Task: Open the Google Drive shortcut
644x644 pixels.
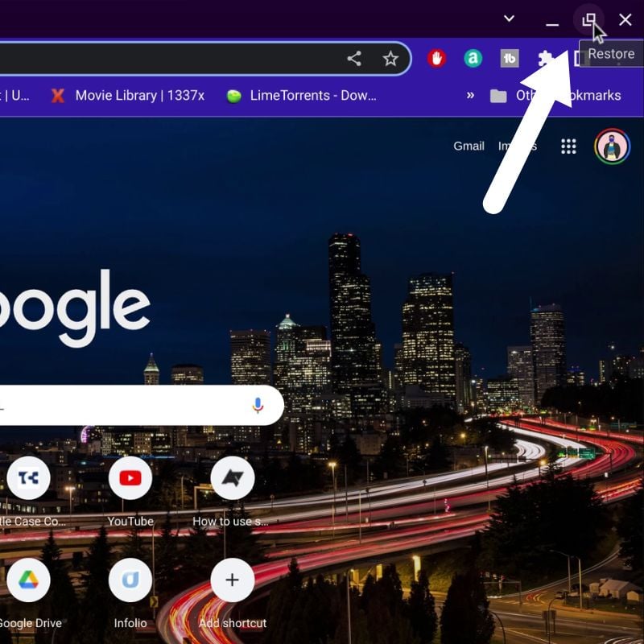Action: point(30,580)
